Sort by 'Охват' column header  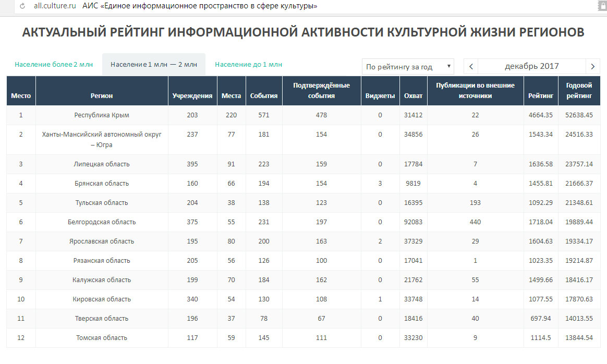click(x=413, y=96)
